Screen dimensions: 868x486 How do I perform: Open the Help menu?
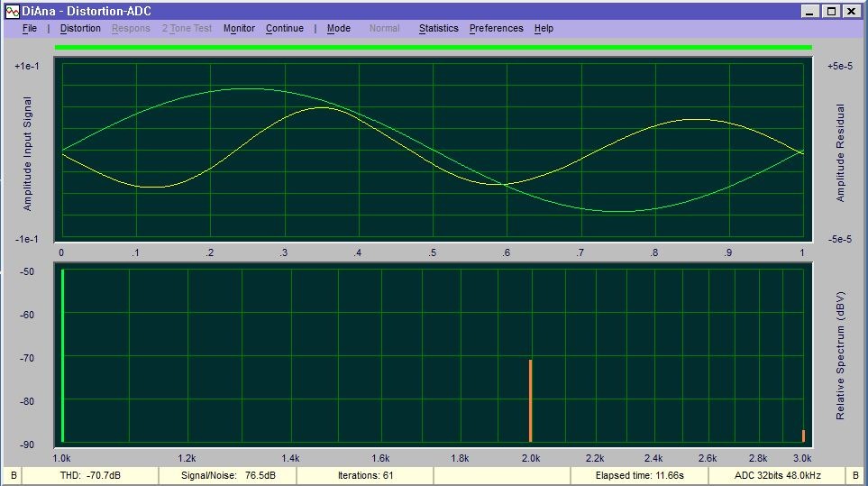pyautogui.click(x=544, y=28)
